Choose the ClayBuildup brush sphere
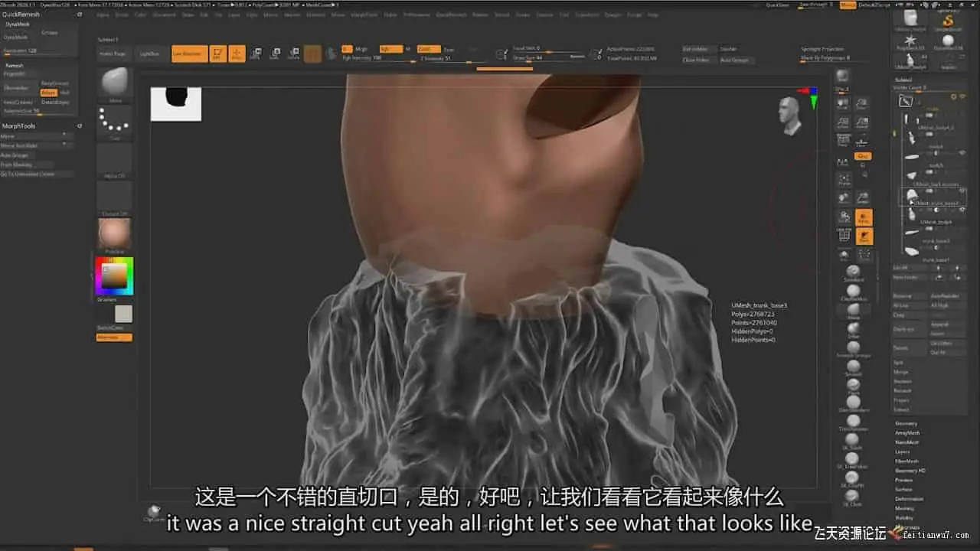This screenshot has height=551, width=980. (x=853, y=292)
